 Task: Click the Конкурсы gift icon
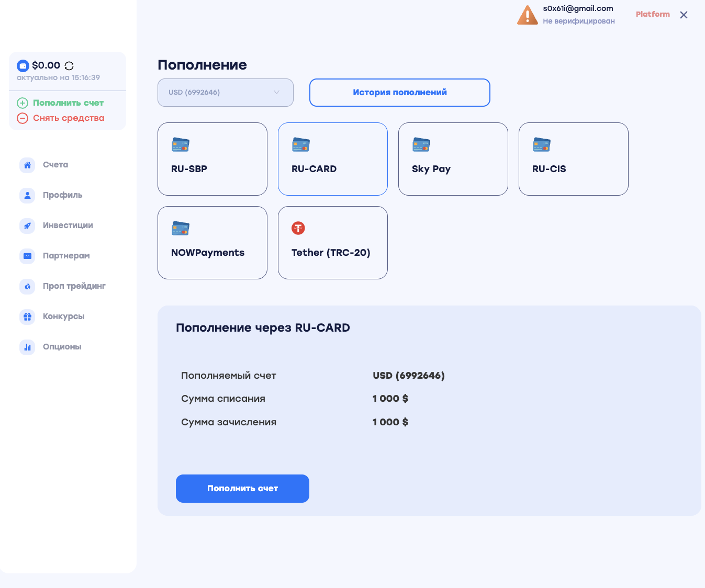coord(27,316)
